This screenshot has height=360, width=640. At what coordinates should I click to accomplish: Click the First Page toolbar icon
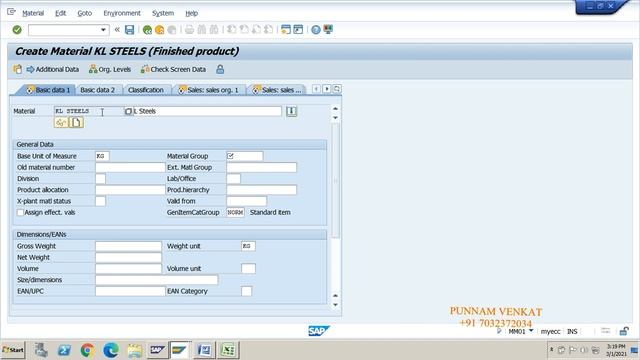pos(231,30)
